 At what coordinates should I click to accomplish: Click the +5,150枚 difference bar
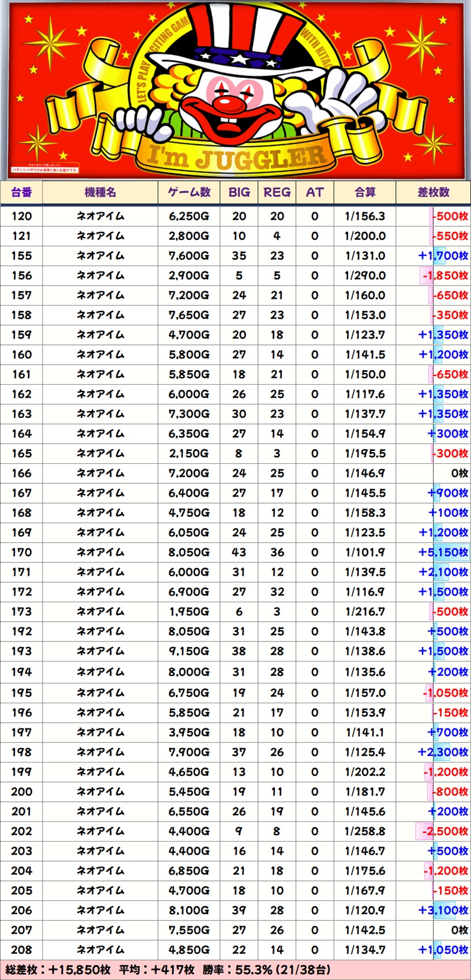point(443,553)
